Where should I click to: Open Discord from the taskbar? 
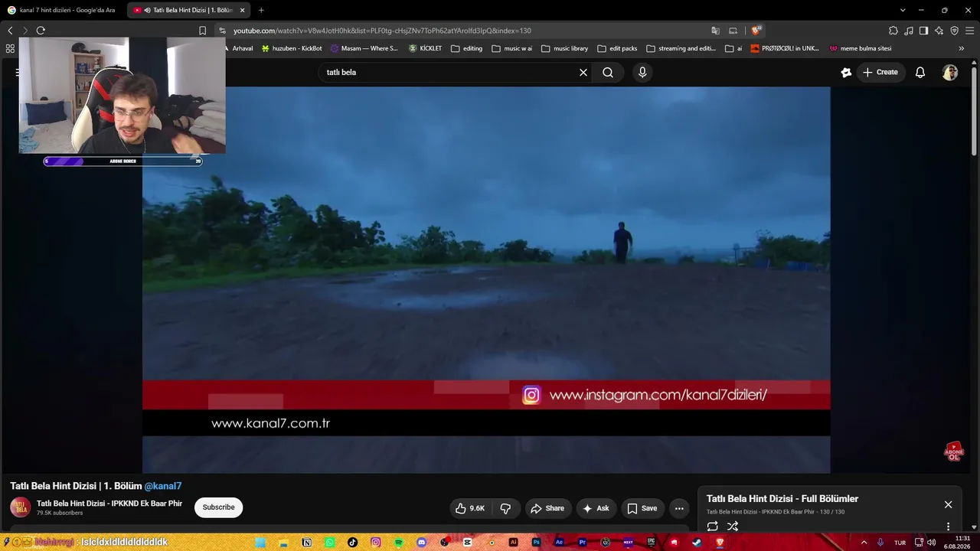coord(422,543)
